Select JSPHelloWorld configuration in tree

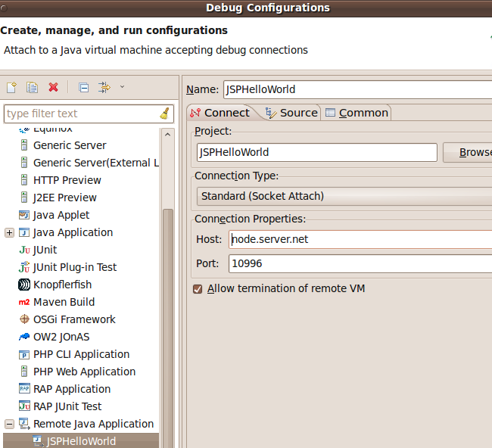click(x=81, y=441)
